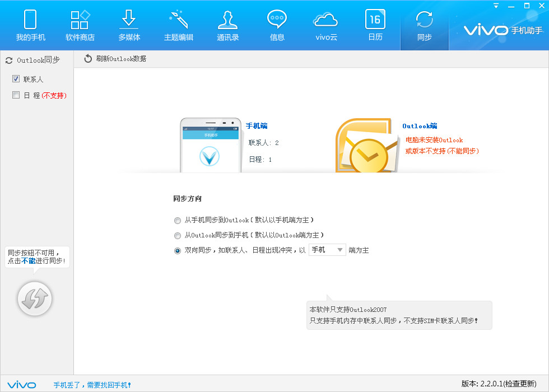Viewport: 549px width, 392px height.
Task: Open the 手机 conflict priority dropdown
Action: pyautogui.click(x=327, y=250)
